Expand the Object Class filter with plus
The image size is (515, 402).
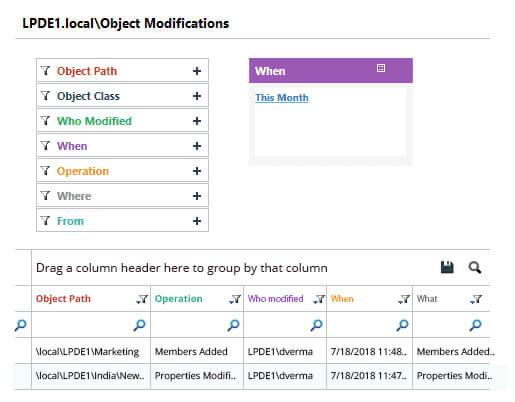tap(197, 96)
